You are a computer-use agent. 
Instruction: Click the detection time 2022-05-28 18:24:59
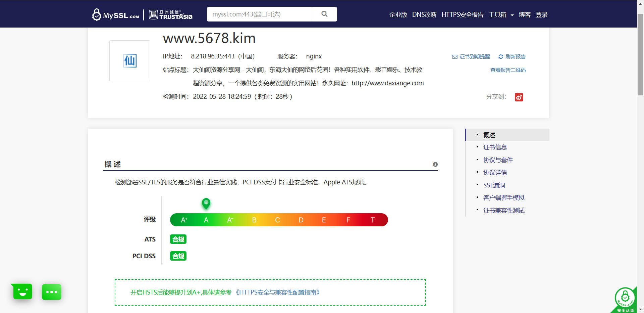222,97
